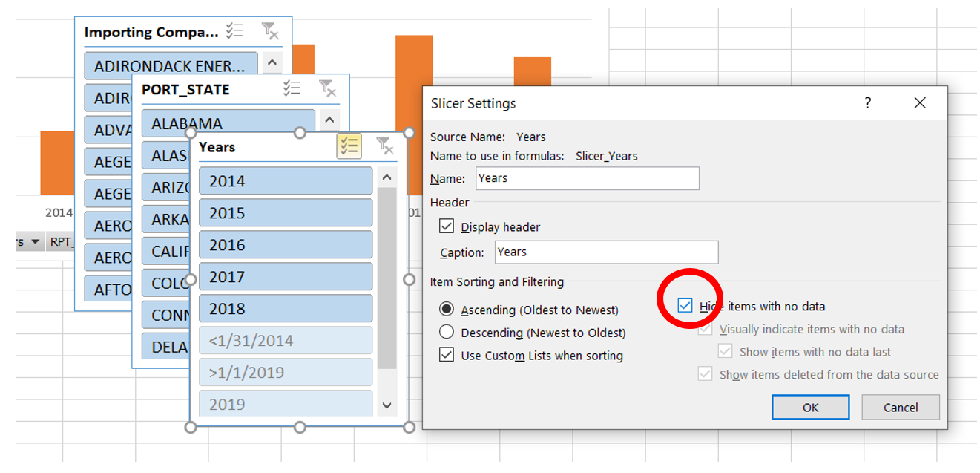Edit the slicer Name field
This screenshot has width=980, height=473.
pyautogui.click(x=587, y=178)
